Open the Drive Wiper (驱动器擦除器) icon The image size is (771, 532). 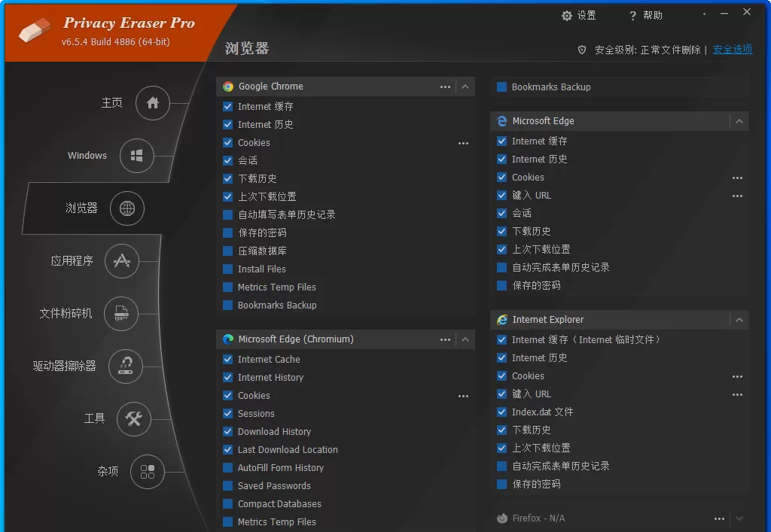[126, 366]
